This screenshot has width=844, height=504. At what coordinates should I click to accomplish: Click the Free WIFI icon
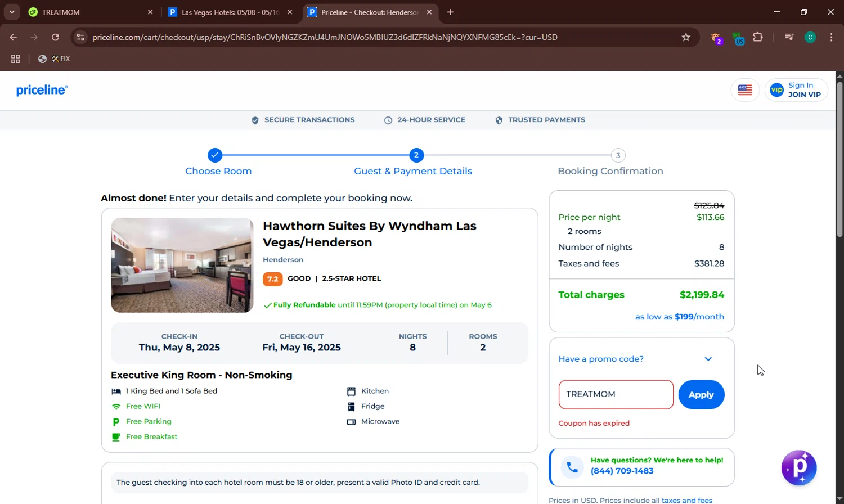click(116, 407)
